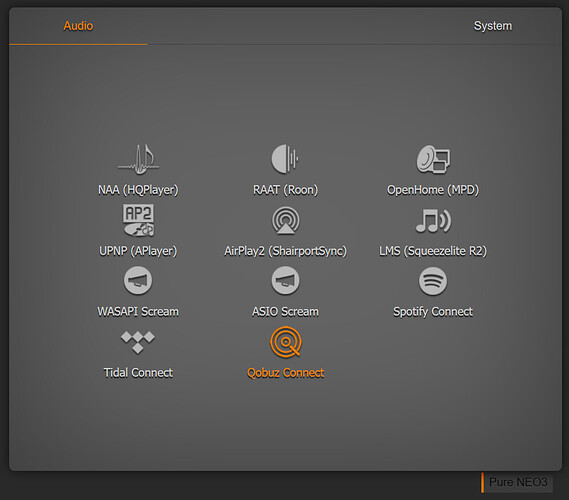Select the Tidal Connect diamond icon

pyautogui.click(x=138, y=342)
